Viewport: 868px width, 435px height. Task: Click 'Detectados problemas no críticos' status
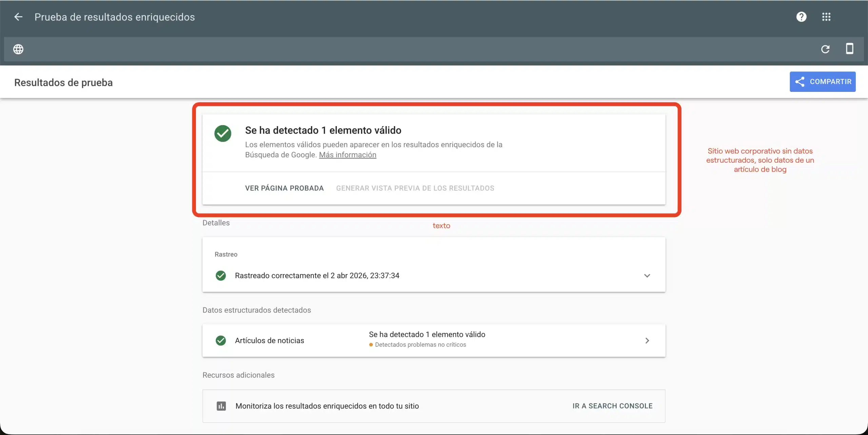tap(417, 345)
